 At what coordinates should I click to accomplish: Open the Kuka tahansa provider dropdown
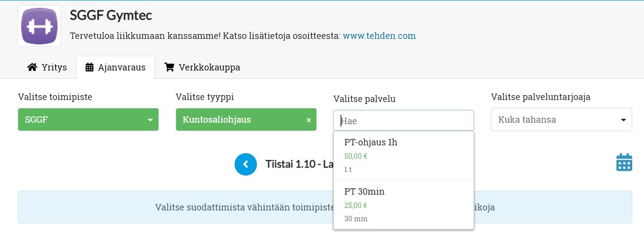coord(561,120)
